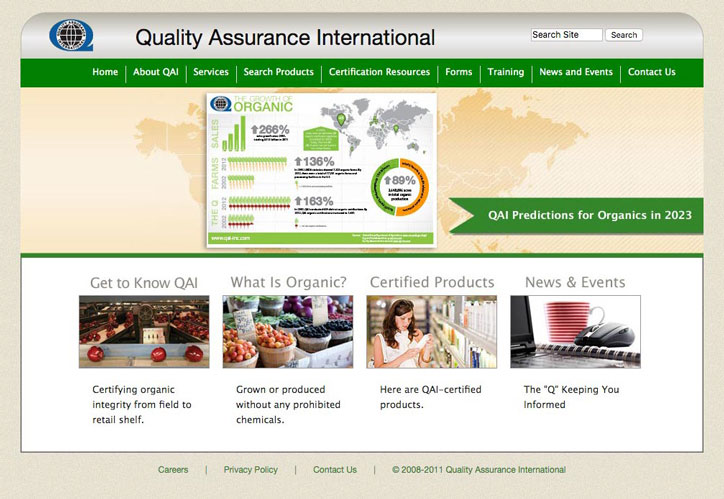Click the News & Events heading
Image resolution: width=724 pixels, height=499 pixels.
[x=575, y=282]
